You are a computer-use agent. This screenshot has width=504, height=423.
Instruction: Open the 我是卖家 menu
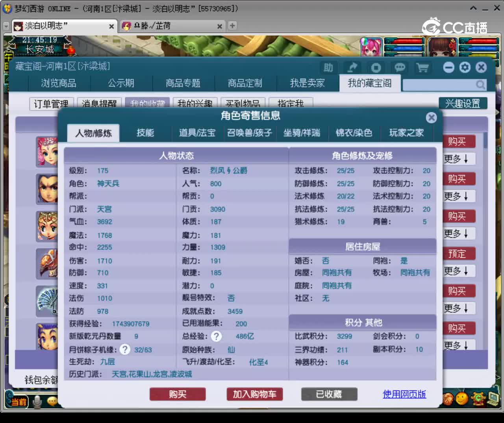pyautogui.click(x=307, y=83)
